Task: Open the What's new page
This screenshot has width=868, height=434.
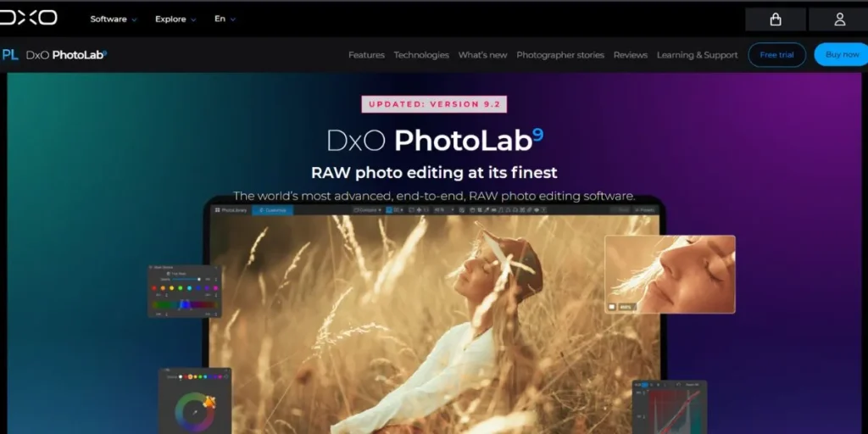Action: pyautogui.click(x=482, y=55)
